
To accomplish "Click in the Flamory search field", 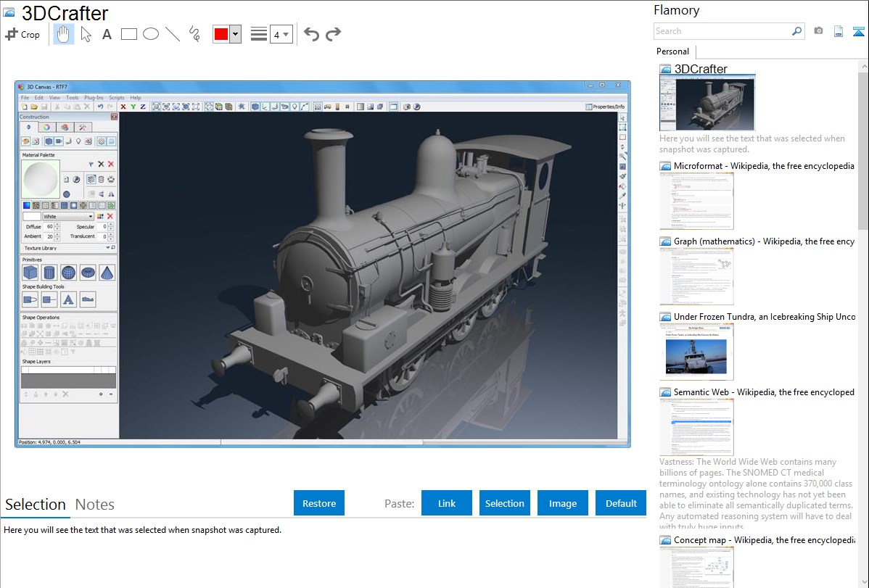I will click(722, 31).
